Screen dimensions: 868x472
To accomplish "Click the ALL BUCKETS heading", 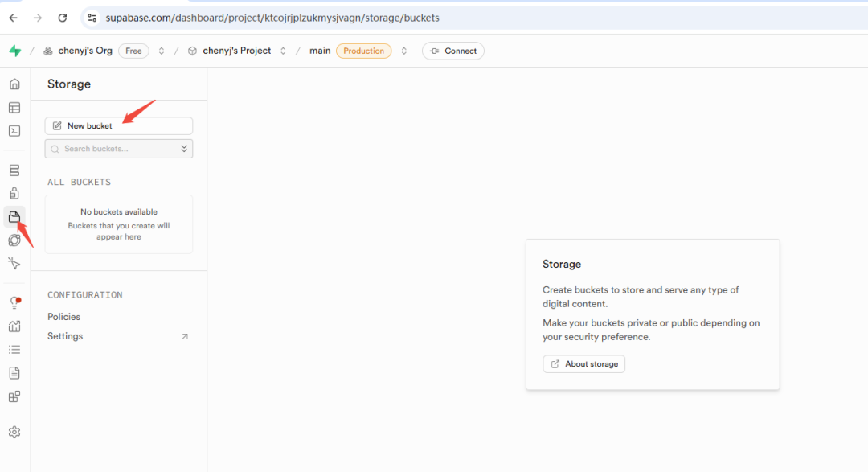I will tap(79, 182).
